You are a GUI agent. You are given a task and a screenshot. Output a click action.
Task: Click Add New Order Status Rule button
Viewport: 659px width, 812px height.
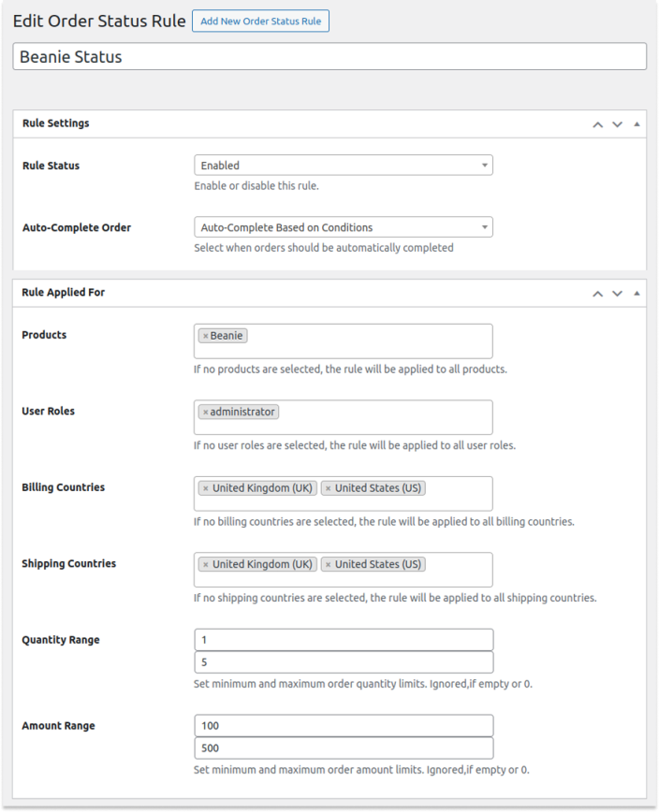260,21
